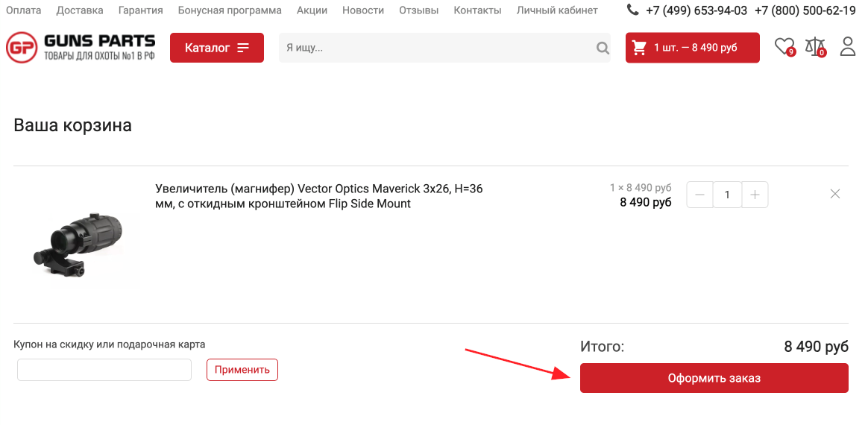Click the search magnifier icon
868x425 pixels.
click(x=603, y=48)
